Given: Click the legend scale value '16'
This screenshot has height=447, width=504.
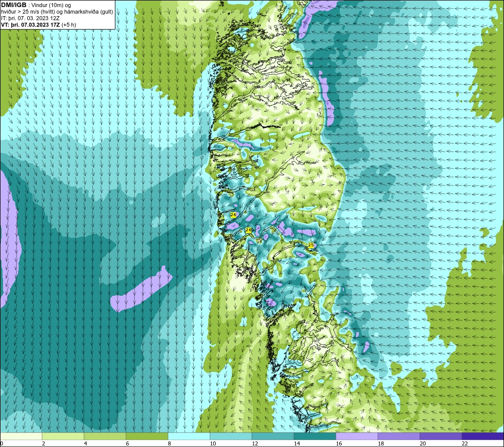Looking at the screenshot, I should (339, 443).
